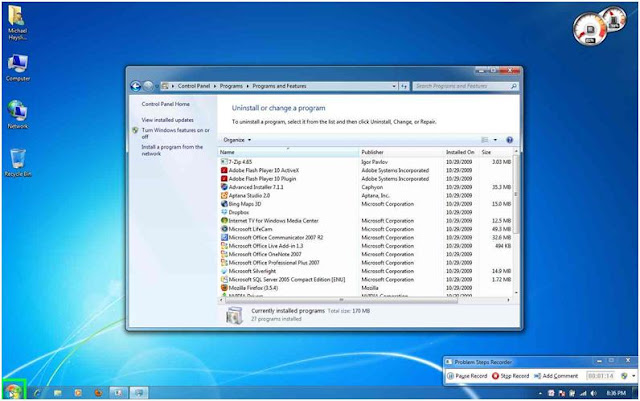Click the scroll down arrow of program list

click(x=516, y=293)
